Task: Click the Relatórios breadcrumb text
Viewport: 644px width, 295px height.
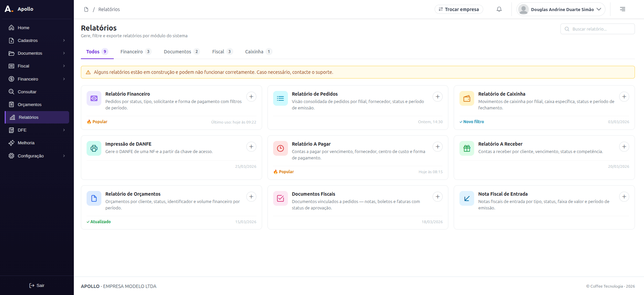Action: click(109, 9)
